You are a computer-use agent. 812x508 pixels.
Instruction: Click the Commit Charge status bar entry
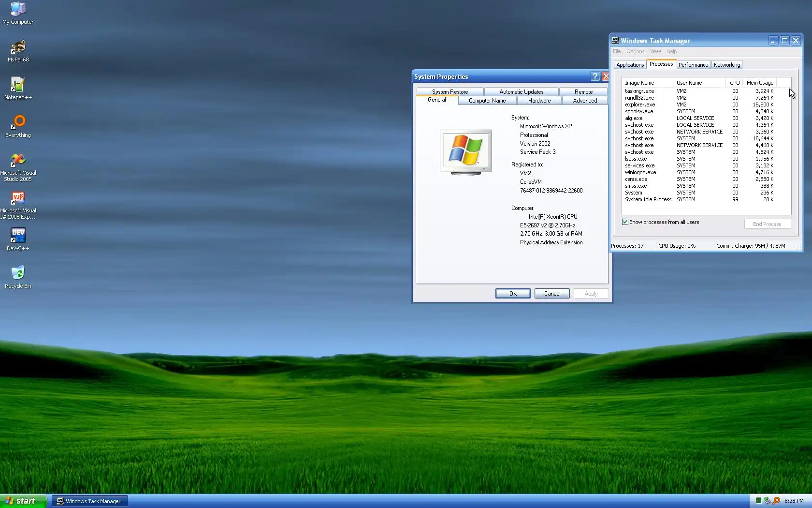click(751, 246)
